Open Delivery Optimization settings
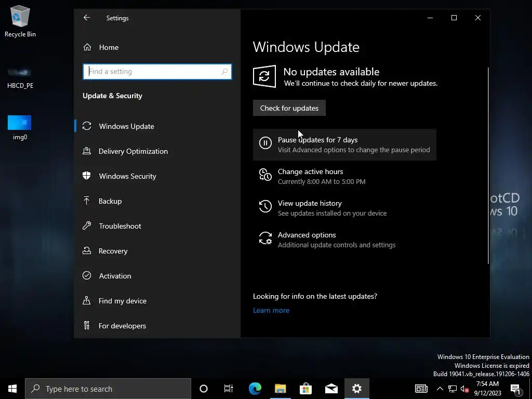Viewport: 532px width, 399px height. point(157,151)
